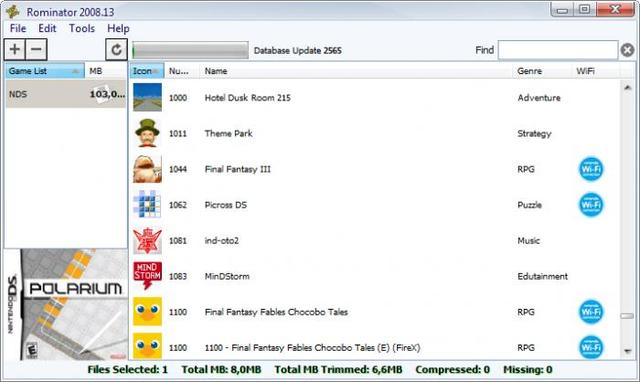
Task: Click the plus add game list button
Action: [15, 49]
